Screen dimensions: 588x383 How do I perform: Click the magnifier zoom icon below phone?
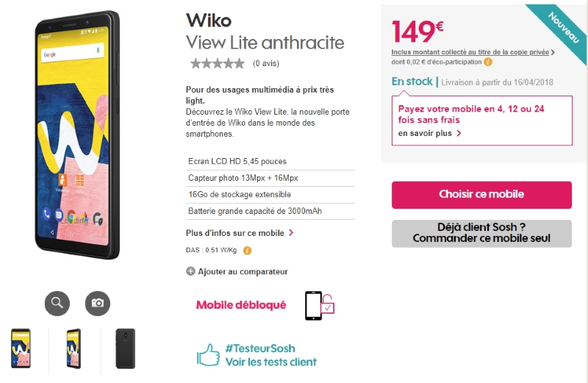tap(57, 303)
